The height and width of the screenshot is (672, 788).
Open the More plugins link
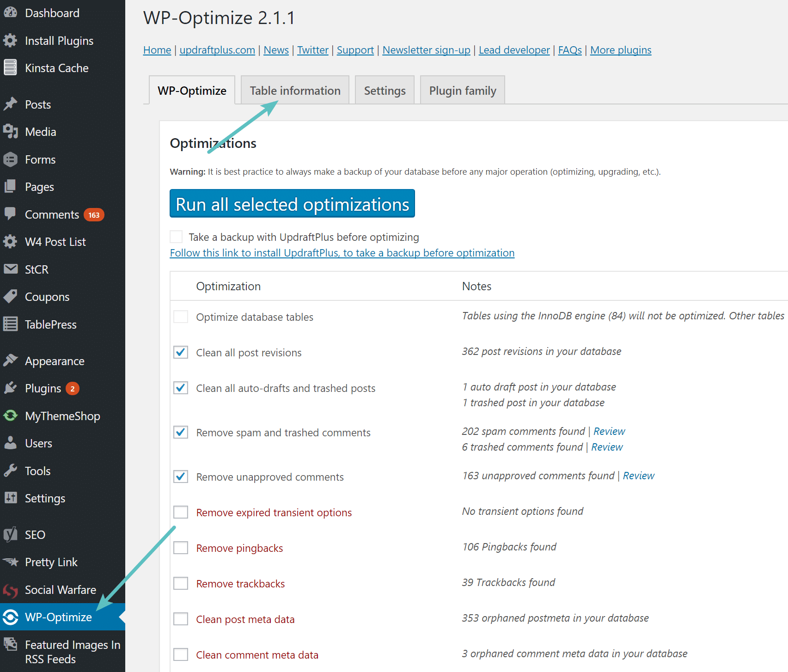[621, 50]
